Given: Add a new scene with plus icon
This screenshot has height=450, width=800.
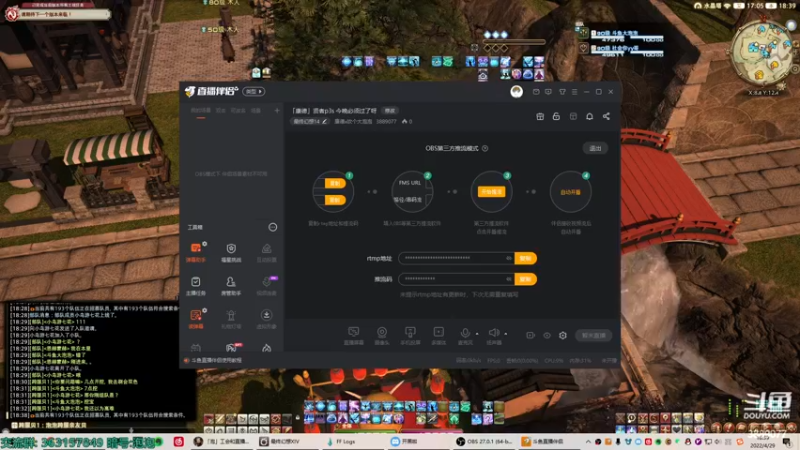Looking at the screenshot, I should [x=277, y=110].
